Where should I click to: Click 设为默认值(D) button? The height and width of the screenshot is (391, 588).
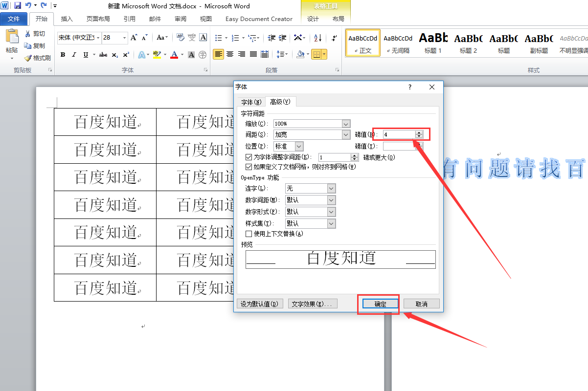tap(260, 304)
